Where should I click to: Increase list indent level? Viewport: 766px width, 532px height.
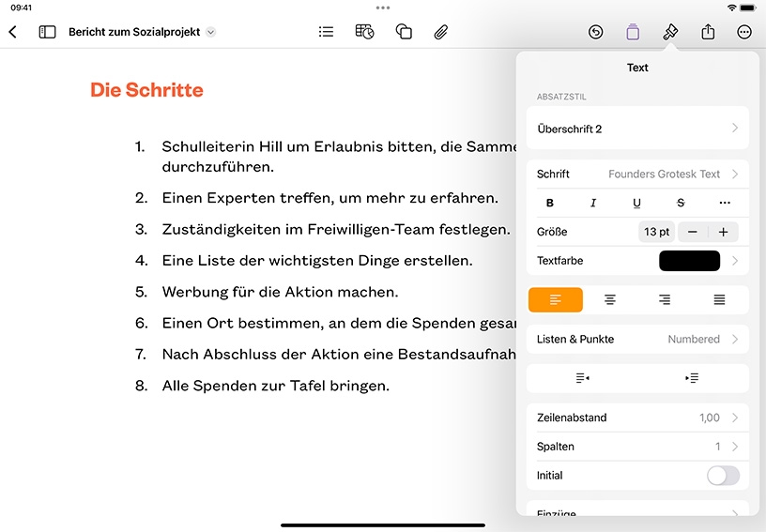pyautogui.click(x=692, y=378)
